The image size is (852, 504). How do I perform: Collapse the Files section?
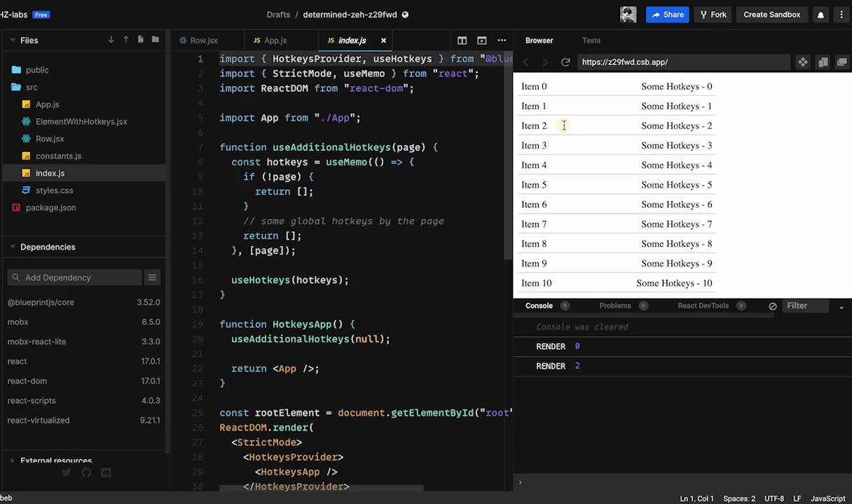12,41
